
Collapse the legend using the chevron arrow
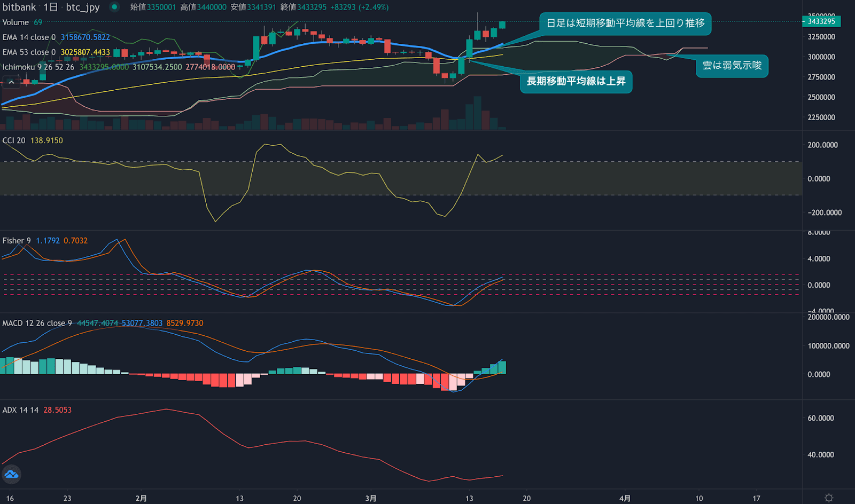click(11, 82)
